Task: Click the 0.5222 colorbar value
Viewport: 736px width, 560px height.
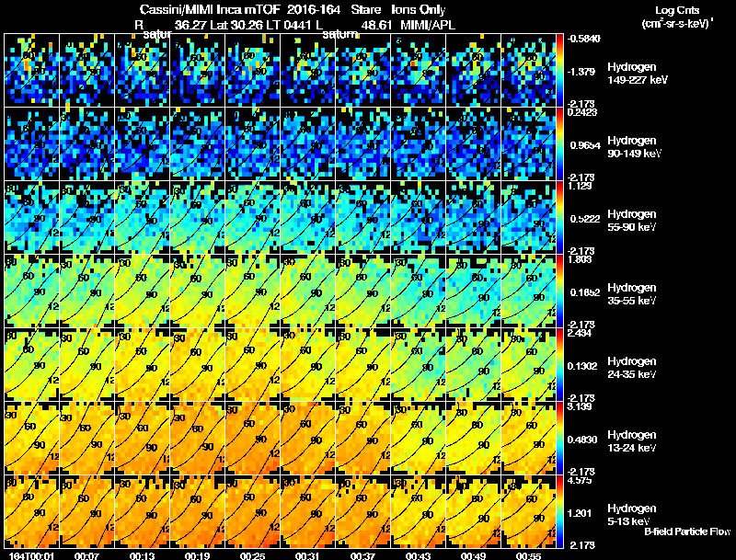Action: click(x=585, y=219)
